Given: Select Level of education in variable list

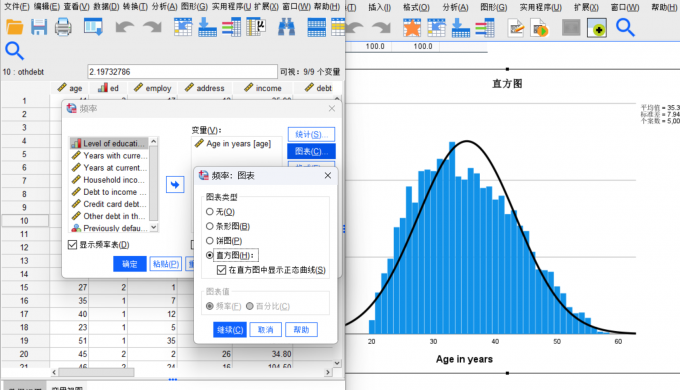Looking at the screenshot, I should (109, 143).
